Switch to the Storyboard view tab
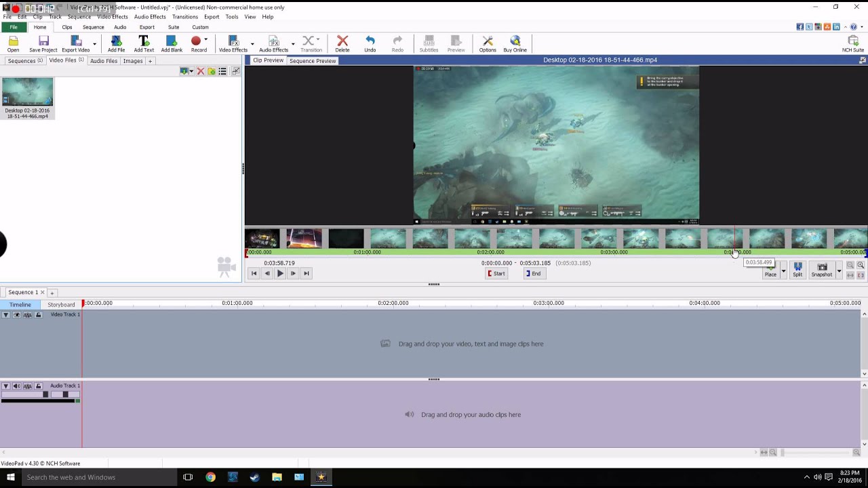 [x=61, y=305]
